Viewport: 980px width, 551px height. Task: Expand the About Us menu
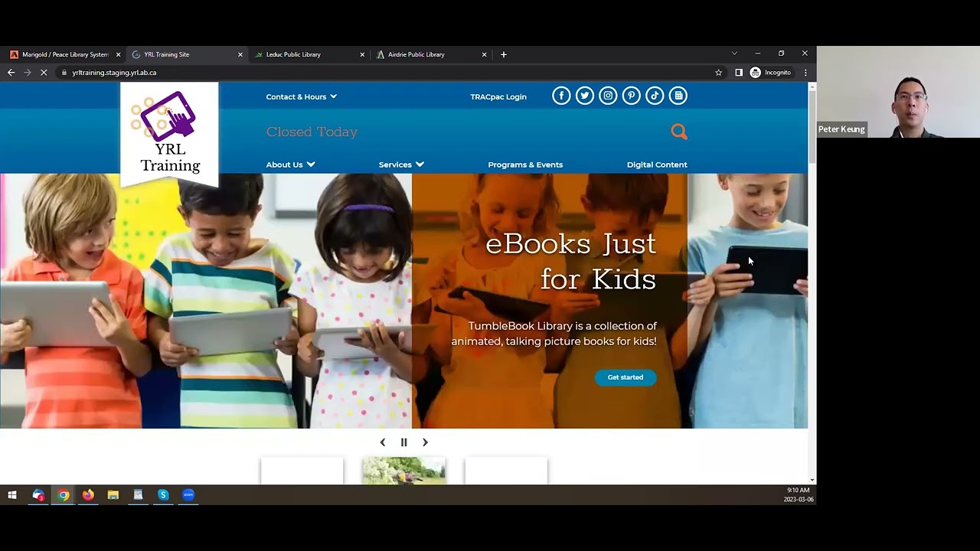click(x=290, y=165)
